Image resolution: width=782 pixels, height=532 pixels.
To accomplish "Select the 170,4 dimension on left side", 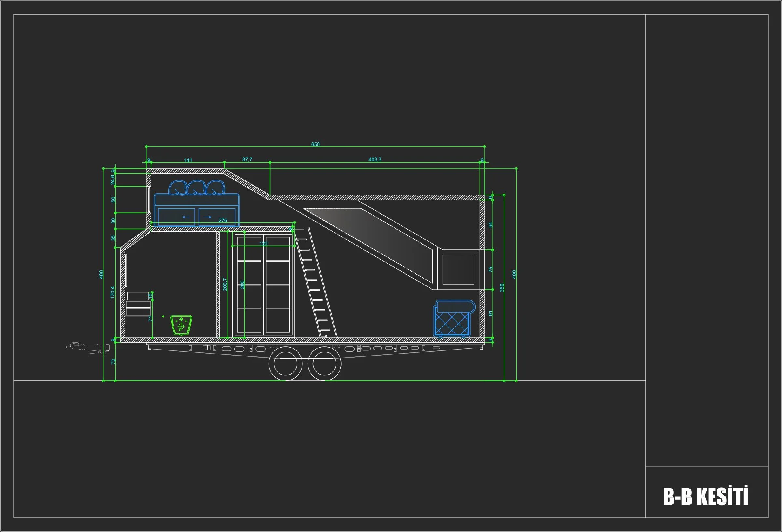I will pyautogui.click(x=113, y=292).
